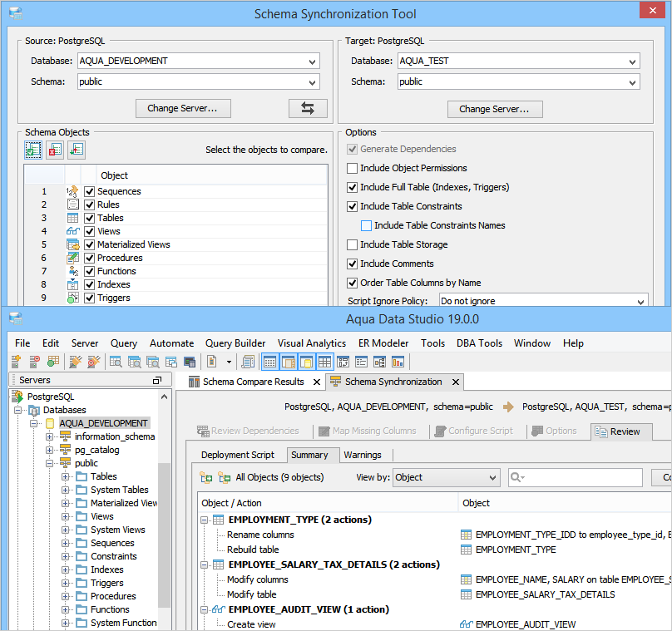This screenshot has width=672, height=631.
Task: Click the Map Missing Columns step
Action: tap(368, 431)
